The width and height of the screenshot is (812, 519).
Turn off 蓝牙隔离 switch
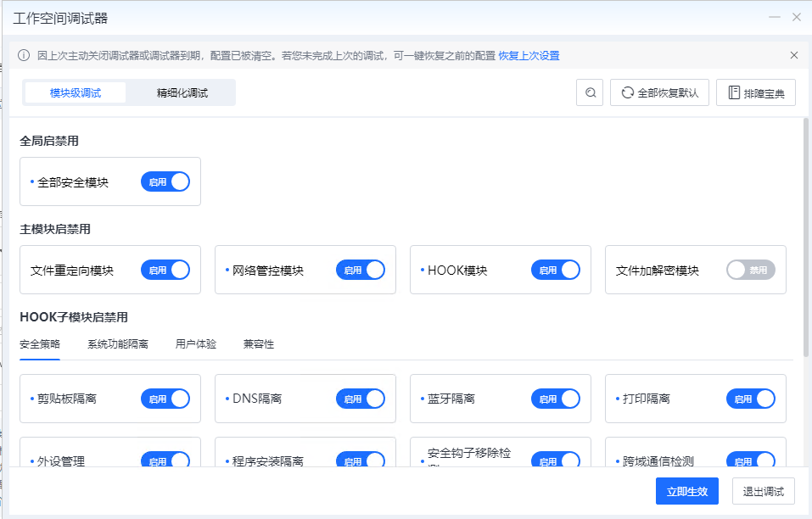[x=556, y=399]
